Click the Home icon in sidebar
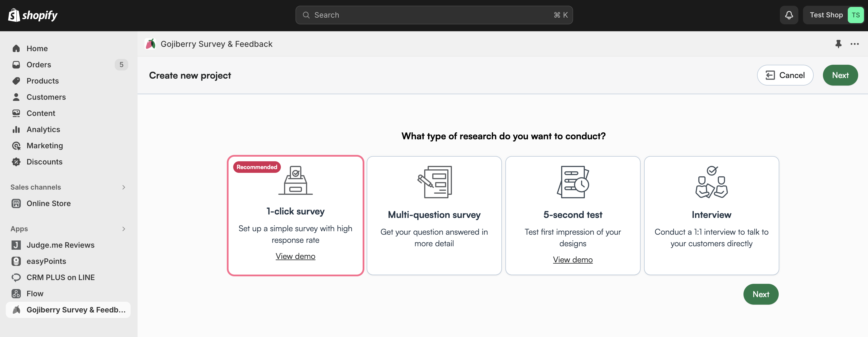The image size is (868, 337). 16,49
